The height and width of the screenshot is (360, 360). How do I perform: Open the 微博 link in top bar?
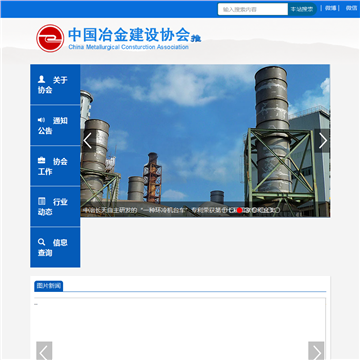point(330,8)
